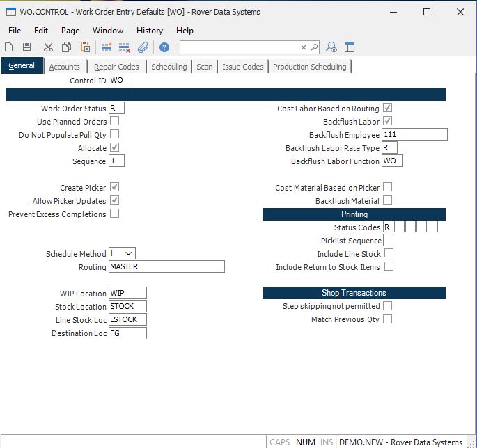
Task: Open help with the question mark icon
Action: (164, 47)
